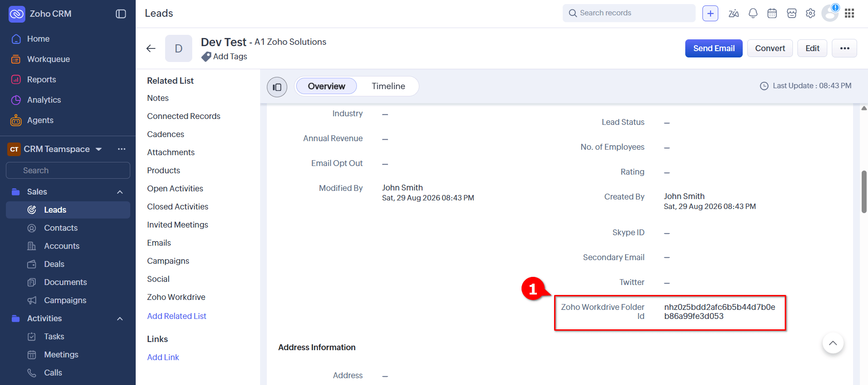This screenshot has width=868, height=385.
Task: Collapse the Sales group
Action: click(120, 192)
